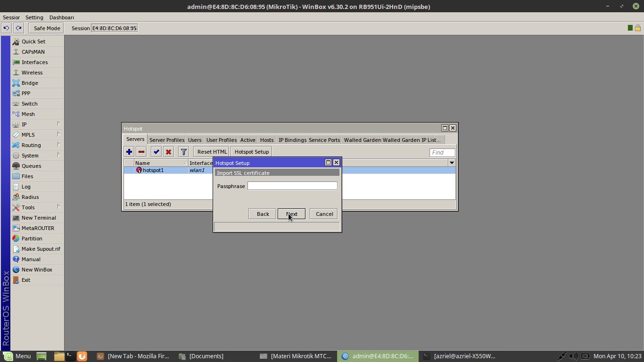Screen dimensions: 644x362
Task: Open the Session menu
Action: click(11, 17)
